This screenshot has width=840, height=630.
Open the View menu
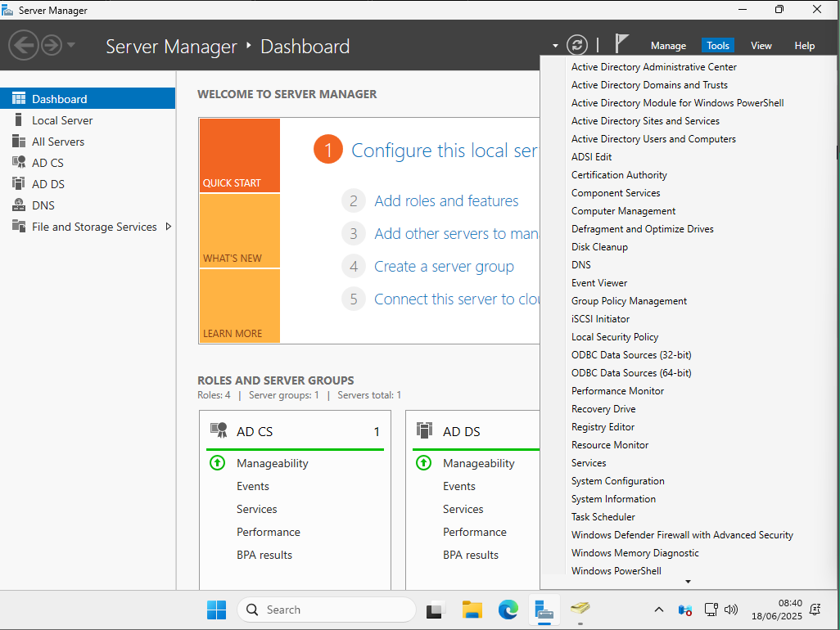coord(761,46)
